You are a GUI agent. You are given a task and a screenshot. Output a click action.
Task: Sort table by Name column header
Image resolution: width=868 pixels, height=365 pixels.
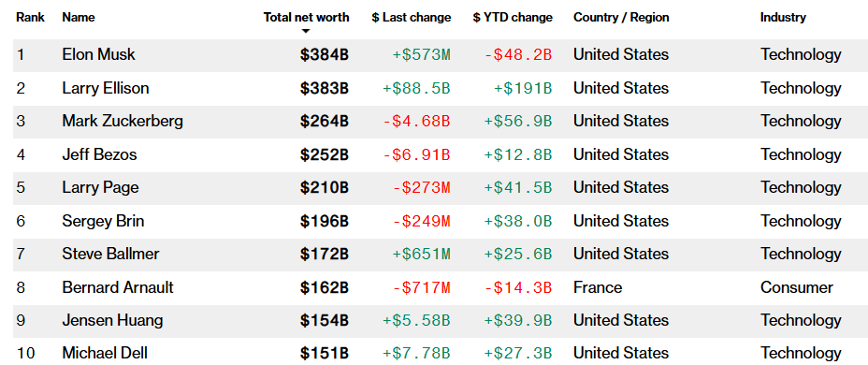[78, 17]
